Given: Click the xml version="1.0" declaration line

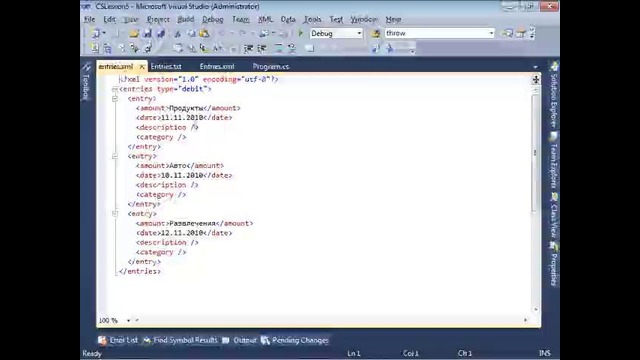Looking at the screenshot, I should point(198,79).
